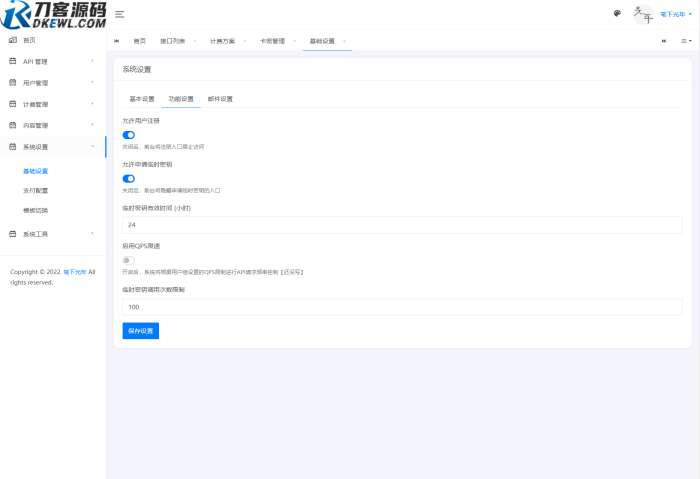This screenshot has height=479, width=700.
Task: Go to 首页 in the sidebar
Action: [x=29, y=40]
